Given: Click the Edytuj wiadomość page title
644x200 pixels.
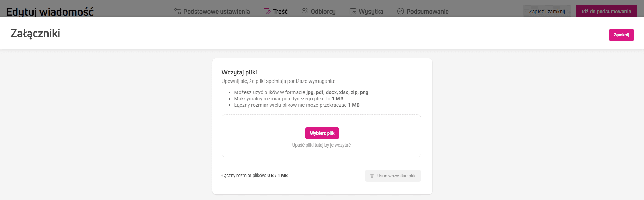Looking at the screenshot, I should (x=50, y=12).
